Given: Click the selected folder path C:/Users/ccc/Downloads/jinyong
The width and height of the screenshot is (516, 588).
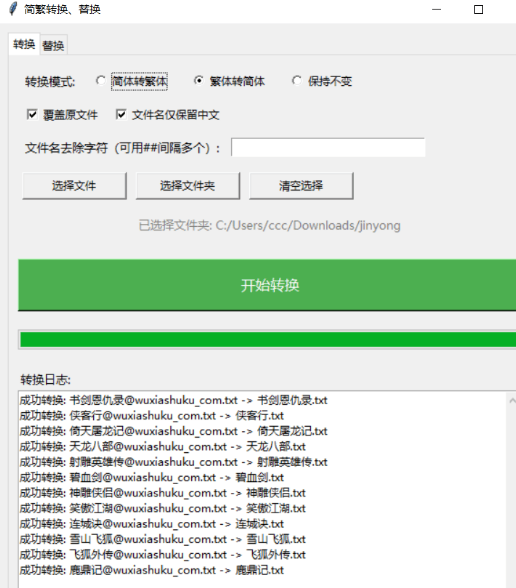Looking at the screenshot, I should pos(308,225).
